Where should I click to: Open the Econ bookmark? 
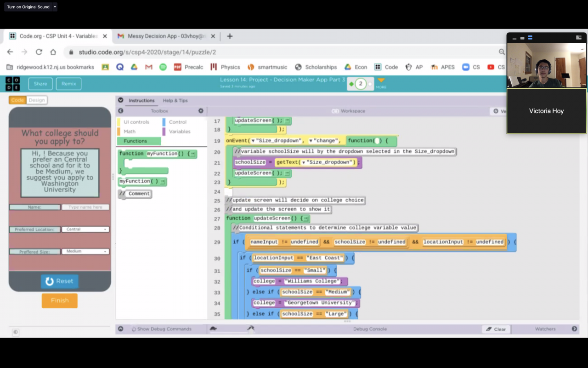356,67
